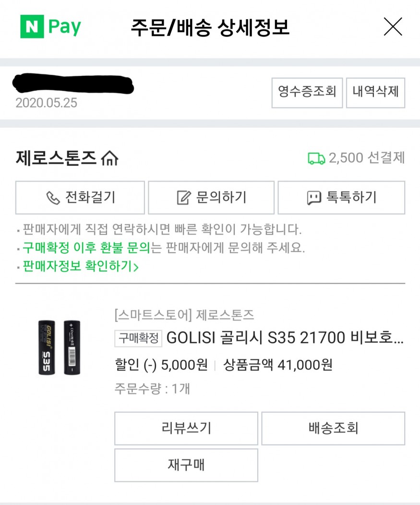Follow the 구매확정 이후 환불 문의 link
The height and width of the screenshot is (505, 420).
coord(86,248)
